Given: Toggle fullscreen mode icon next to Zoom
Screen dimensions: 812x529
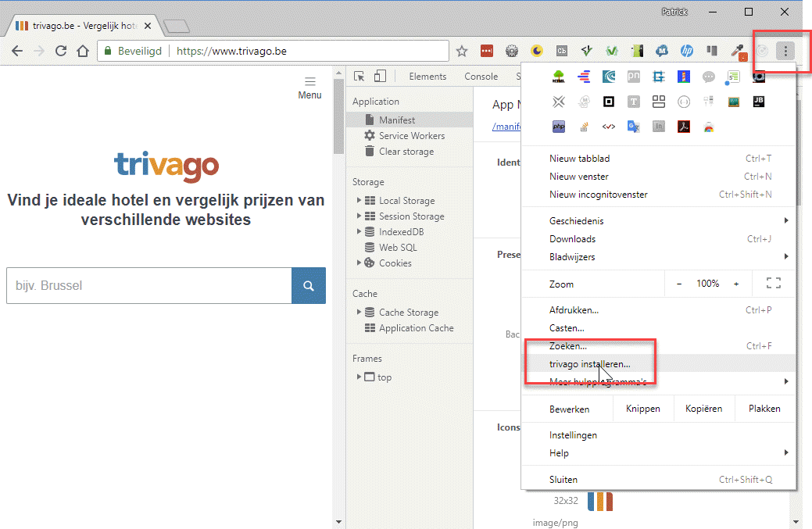Looking at the screenshot, I should pyautogui.click(x=774, y=284).
